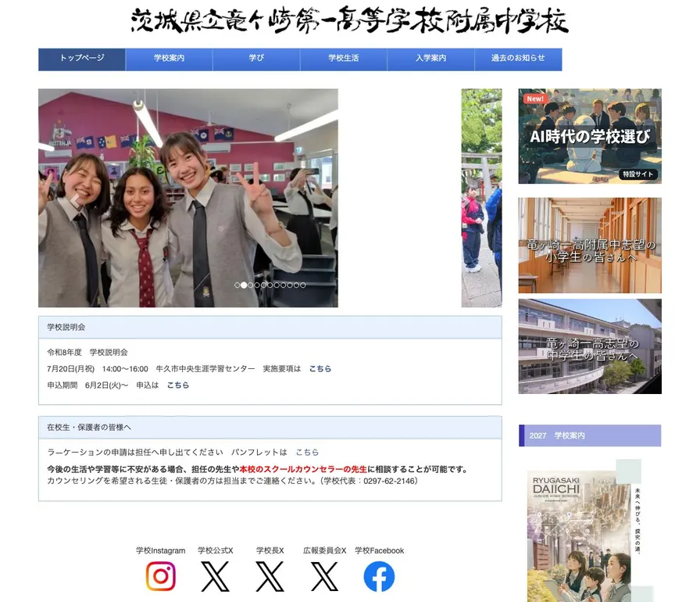Viewport: 700px width, 602px height.
Task: Click the 在校生・保護者の皆様へ header
Action: (x=270, y=428)
